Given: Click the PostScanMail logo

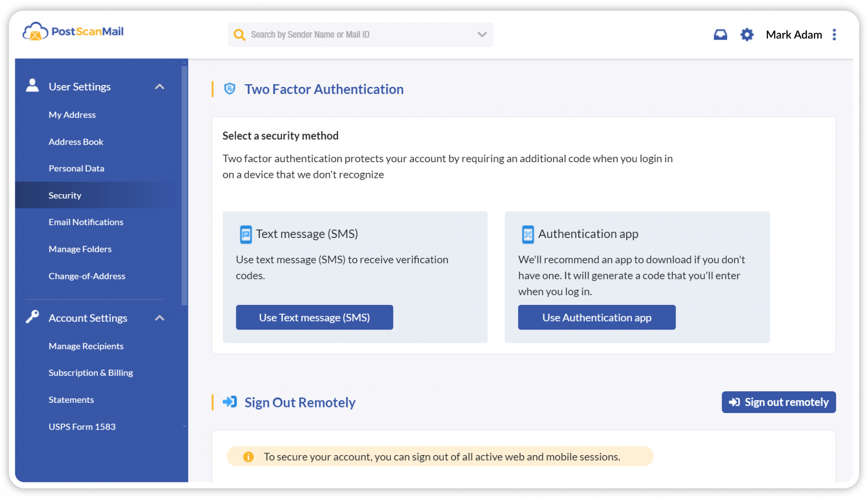Looking at the screenshot, I should 72,31.
